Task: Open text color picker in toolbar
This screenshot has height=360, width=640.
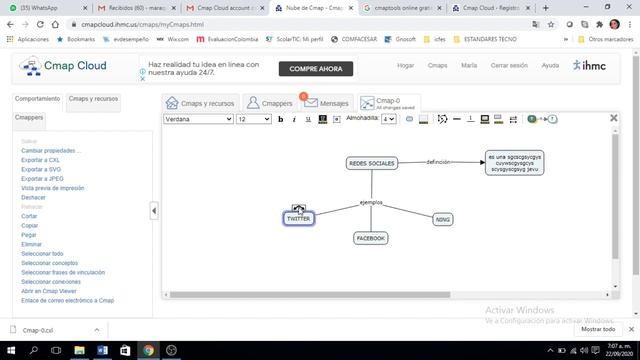Action: [322, 119]
